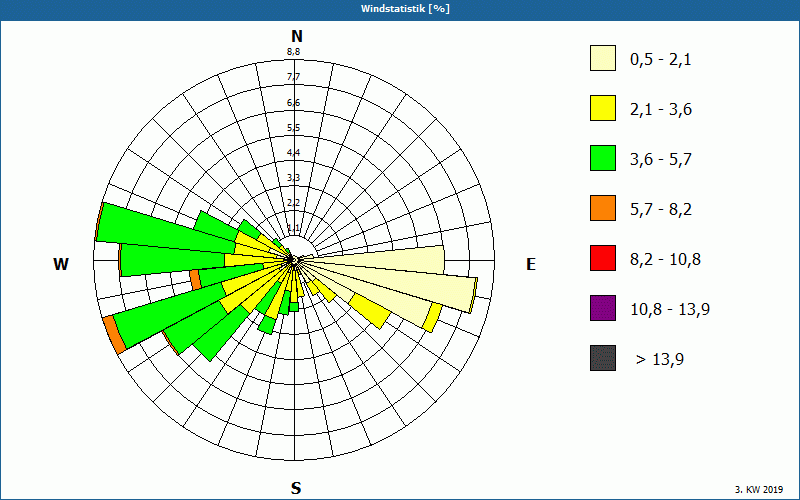This screenshot has width=800, height=500.
Task: Click the N compass label
Action: 296,36
